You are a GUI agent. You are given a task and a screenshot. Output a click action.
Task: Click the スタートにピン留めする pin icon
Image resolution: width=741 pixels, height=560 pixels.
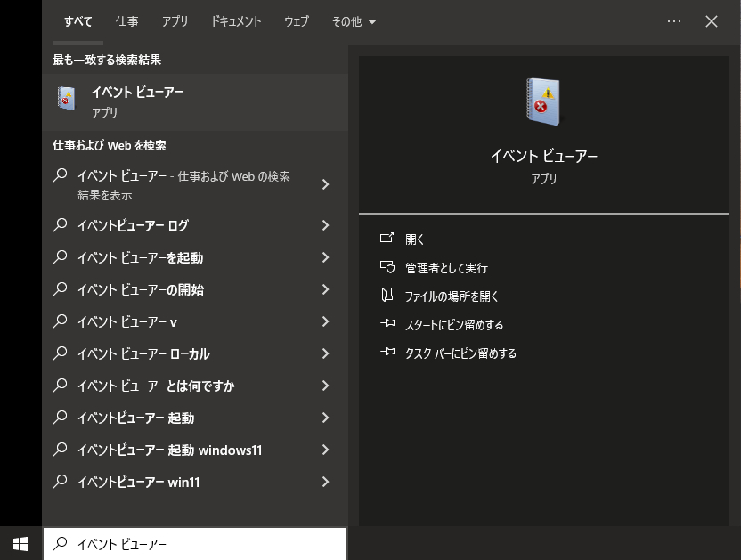(x=387, y=324)
